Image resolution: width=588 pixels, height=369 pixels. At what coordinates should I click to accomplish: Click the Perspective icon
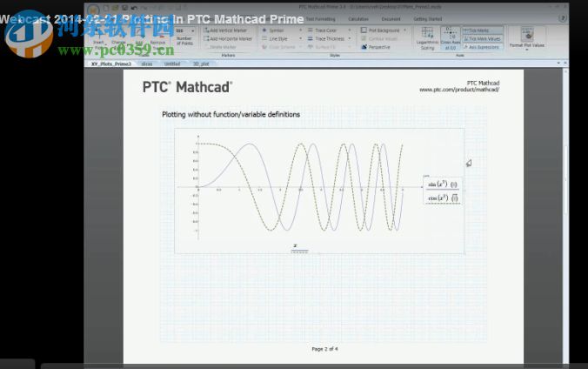364,47
